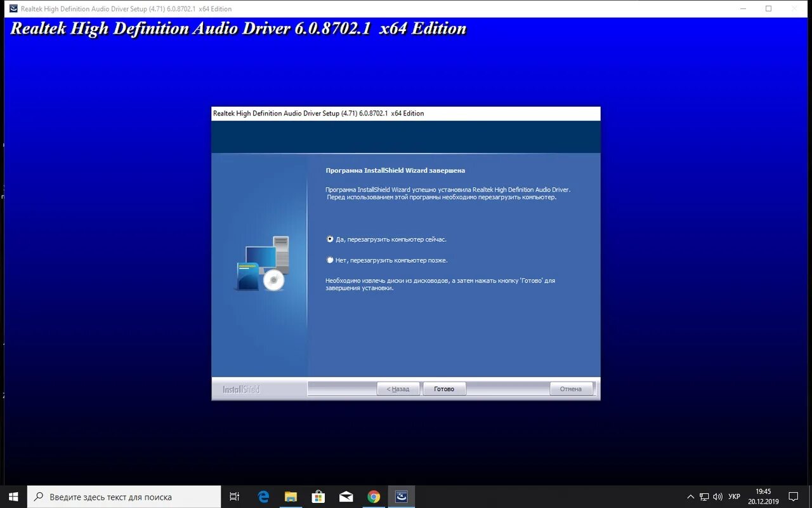812x508 pixels.
Task: Open the Windows Start menu
Action: [x=13, y=497]
